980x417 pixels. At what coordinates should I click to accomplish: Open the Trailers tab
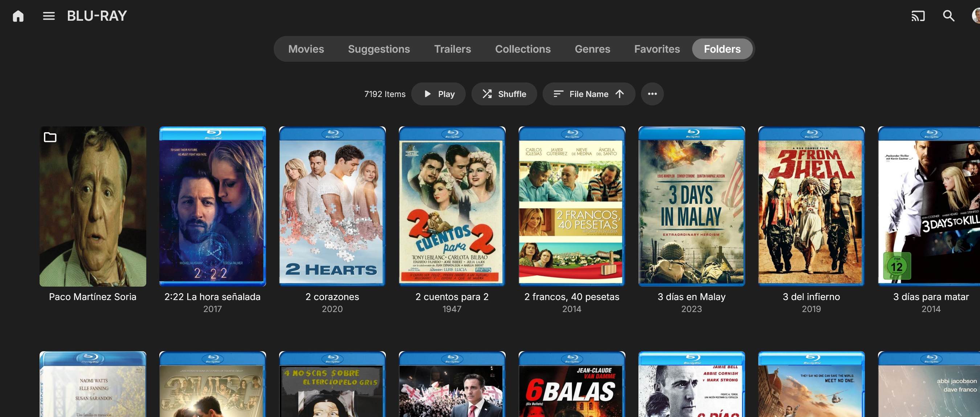(x=452, y=49)
